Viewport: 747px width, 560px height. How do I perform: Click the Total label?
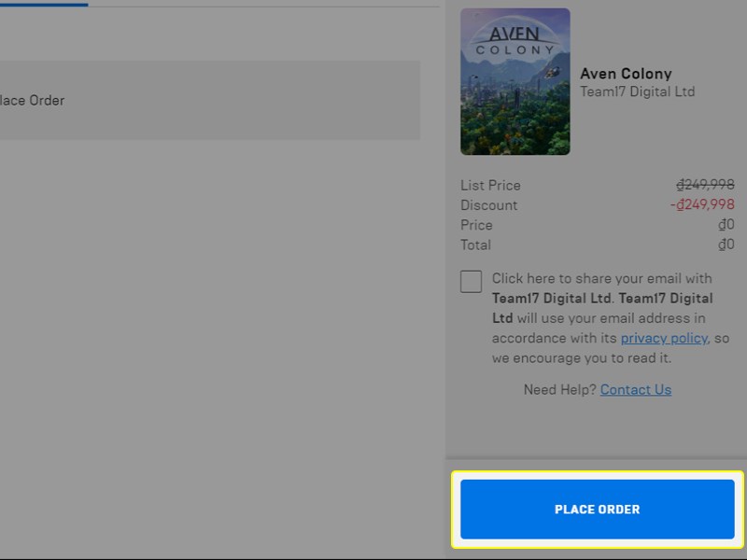[475, 245]
